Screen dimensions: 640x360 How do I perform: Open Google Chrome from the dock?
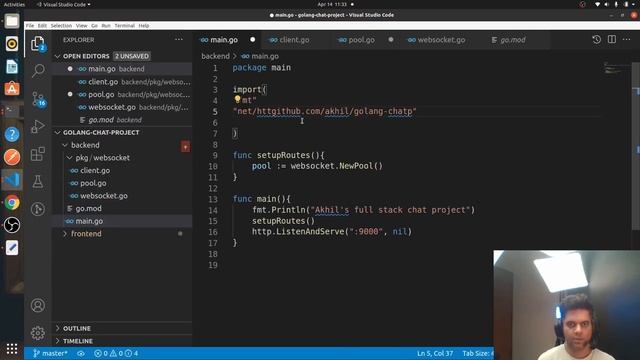point(12,202)
